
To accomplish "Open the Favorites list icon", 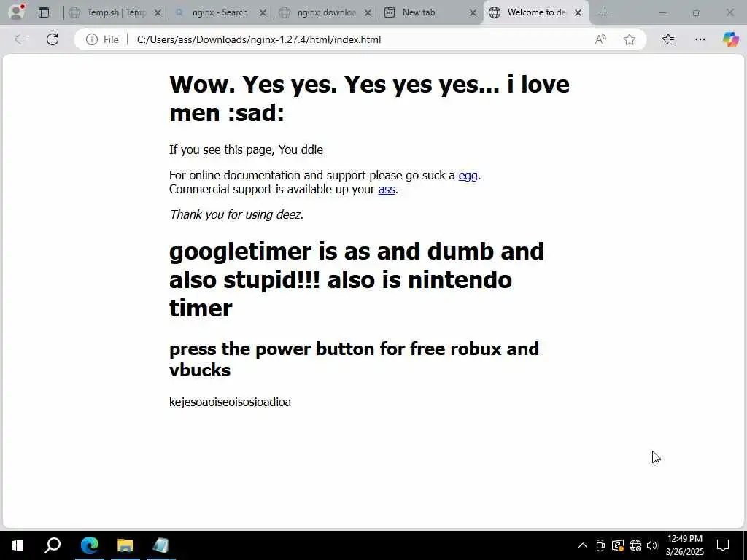I will [x=668, y=39].
